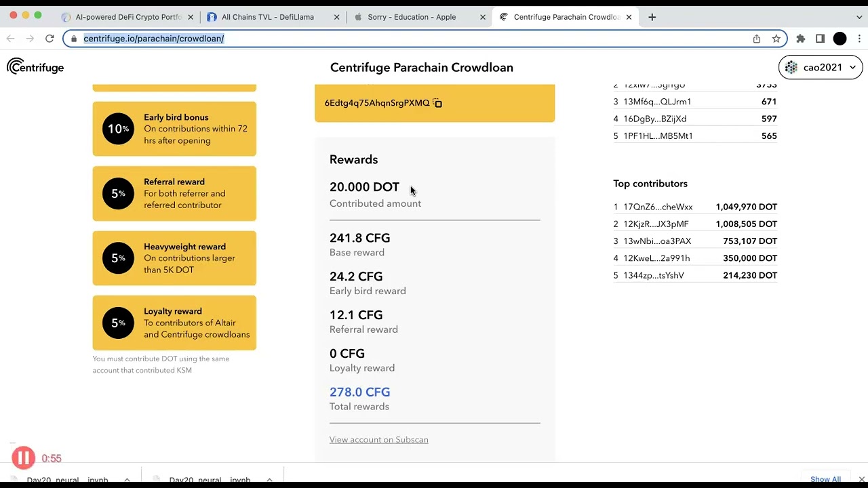Close the DefiLlama tab

coord(337,17)
